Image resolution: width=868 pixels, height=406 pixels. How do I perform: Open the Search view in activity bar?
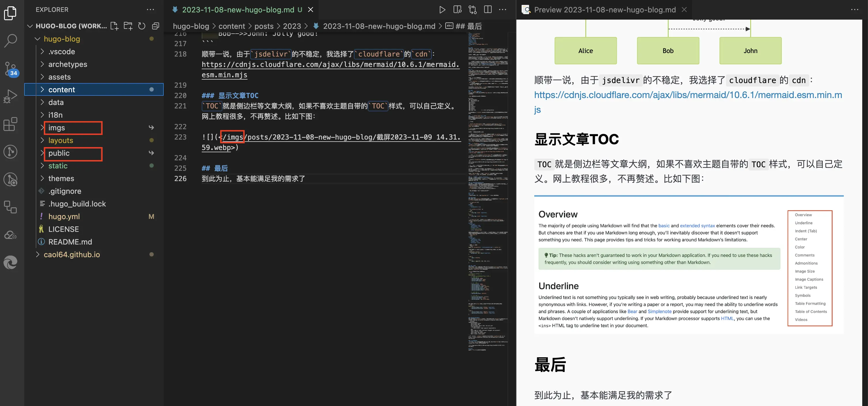click(10, 41)
